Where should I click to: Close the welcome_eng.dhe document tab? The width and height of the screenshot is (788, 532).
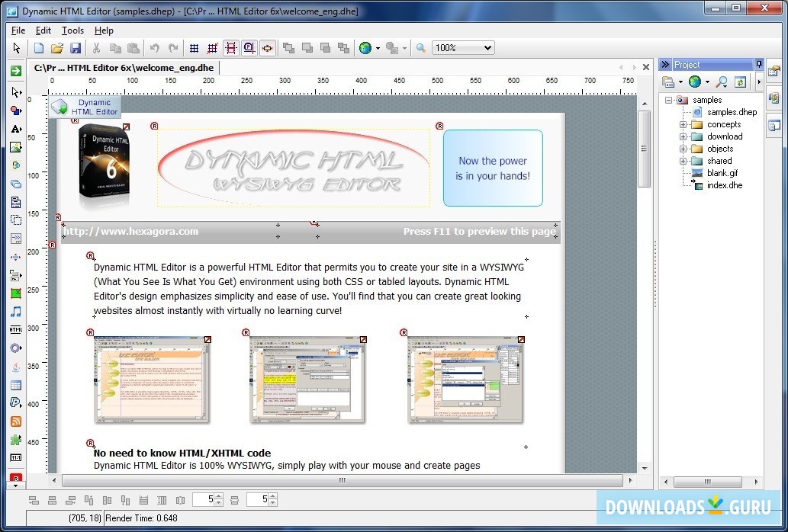point(646,67)
